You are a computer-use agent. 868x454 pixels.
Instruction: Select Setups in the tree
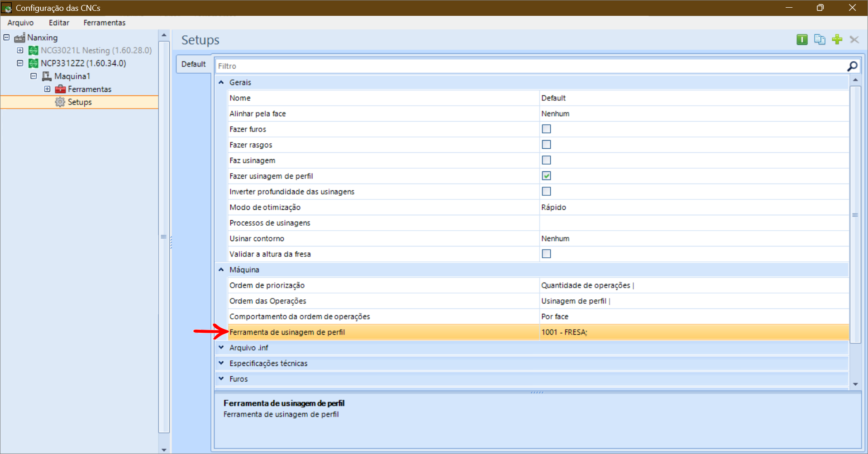pyautogui.click(x=80, y=102)
